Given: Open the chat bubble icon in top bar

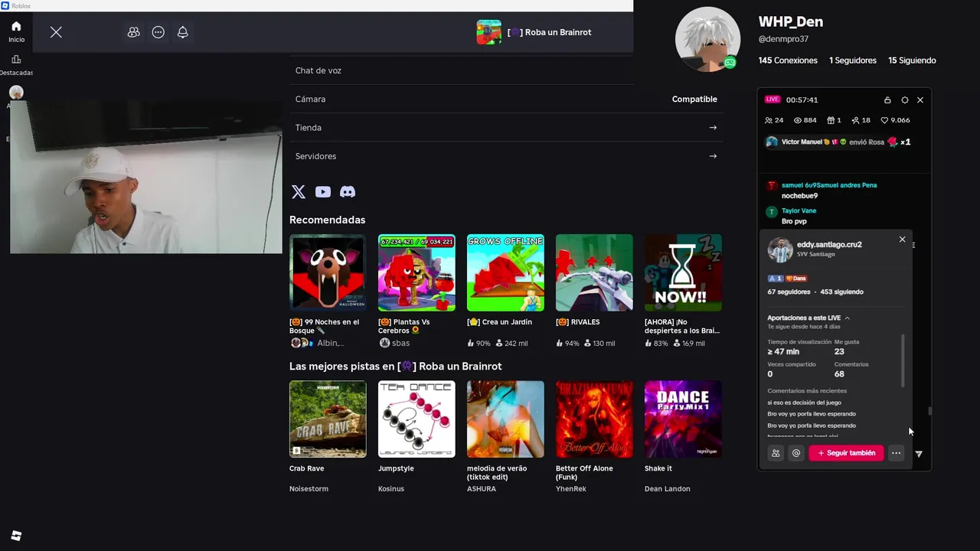Looking at the screenshot, I should [158, 32].
